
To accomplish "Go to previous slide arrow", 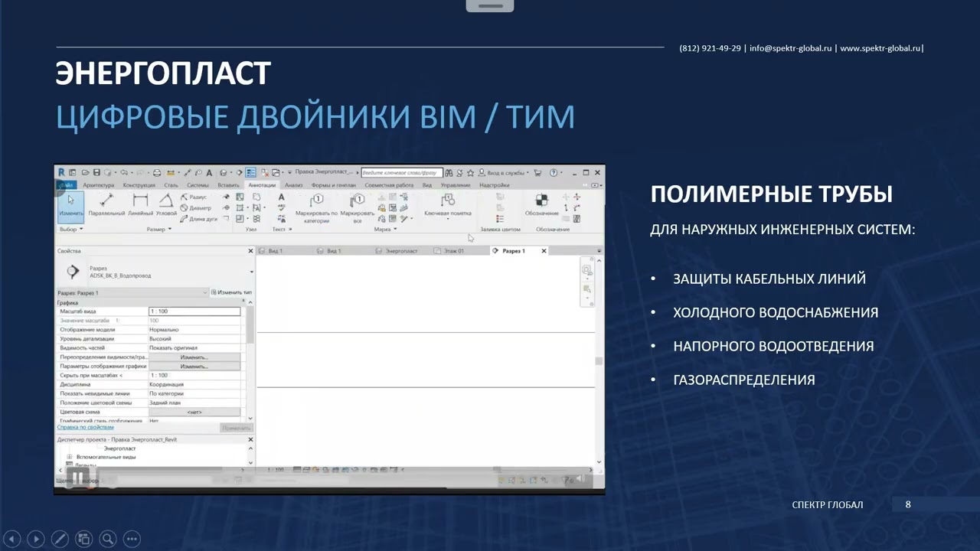I will pyautogui.click(x=11, y=539).
